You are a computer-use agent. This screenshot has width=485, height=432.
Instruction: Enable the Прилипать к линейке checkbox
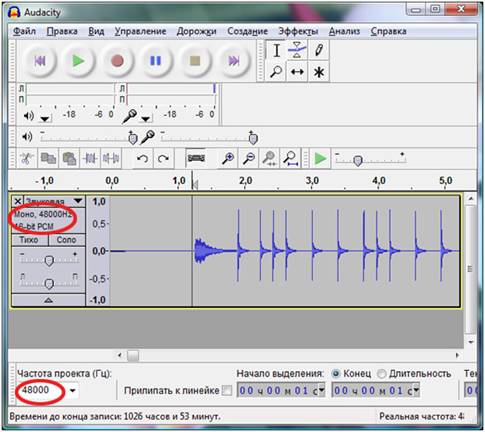227,390
